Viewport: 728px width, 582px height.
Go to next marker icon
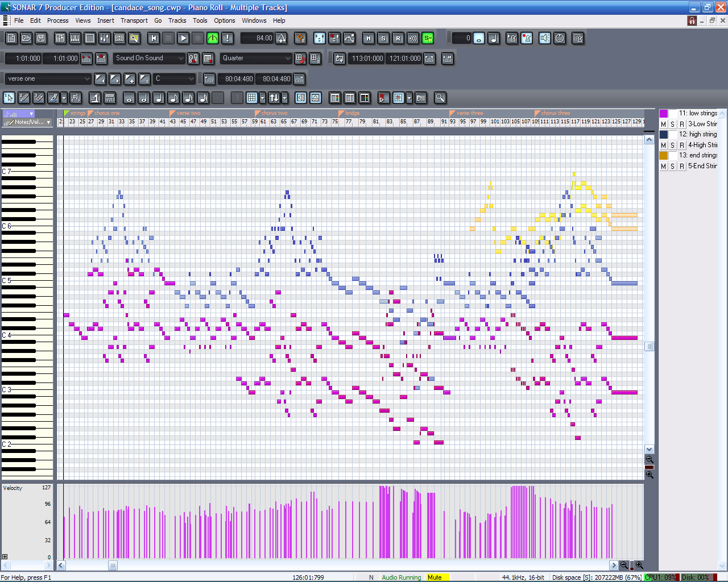point(115,79)
